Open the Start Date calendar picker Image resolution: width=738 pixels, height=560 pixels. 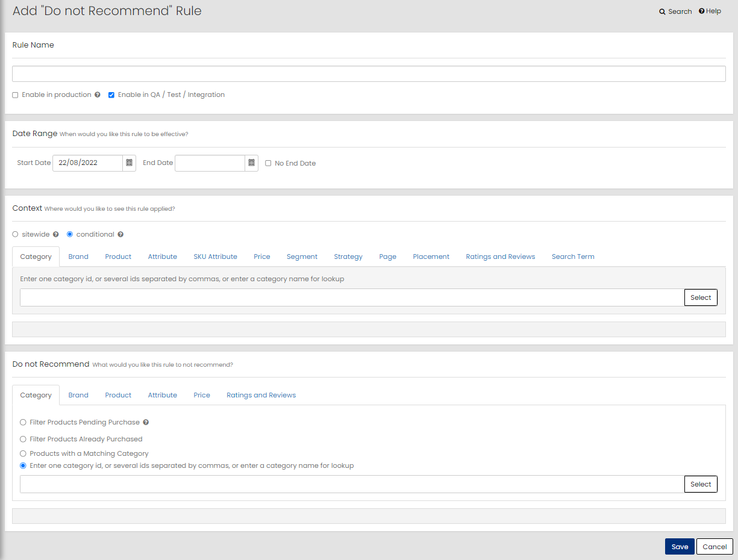pyautogui.click(x=129, y=163)
